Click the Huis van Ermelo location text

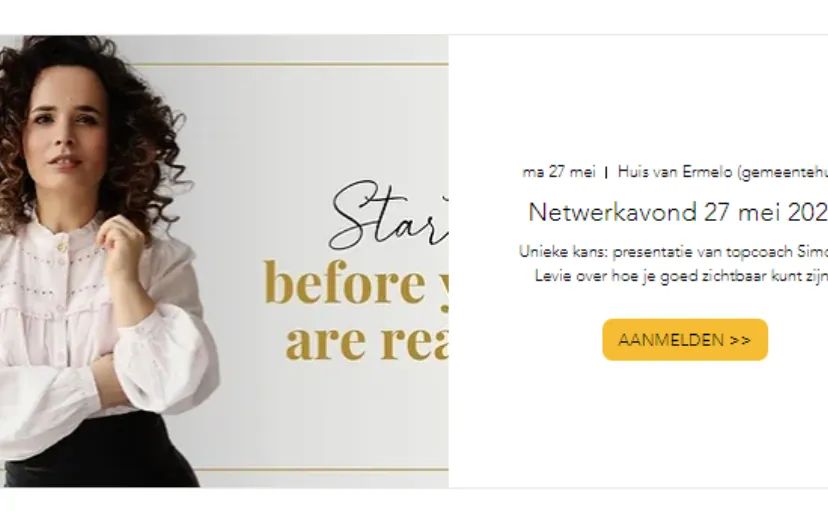pos(723,172)
